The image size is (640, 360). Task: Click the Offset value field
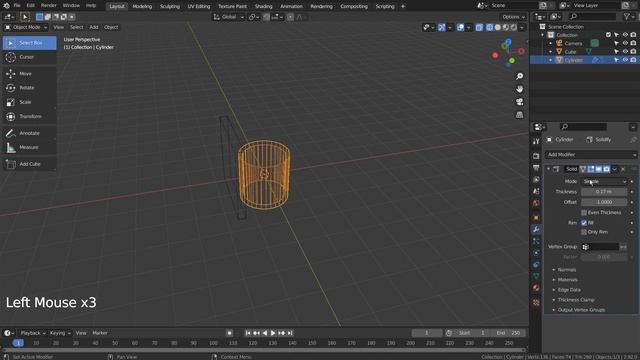coord(604,202)
